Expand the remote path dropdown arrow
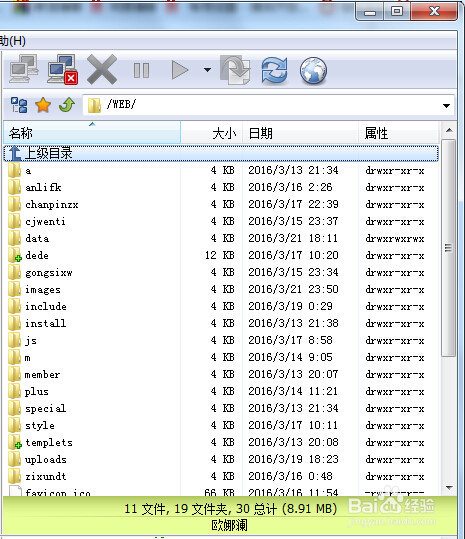Image resolution: width=465 pixels, height=539 pixels. 446,106
